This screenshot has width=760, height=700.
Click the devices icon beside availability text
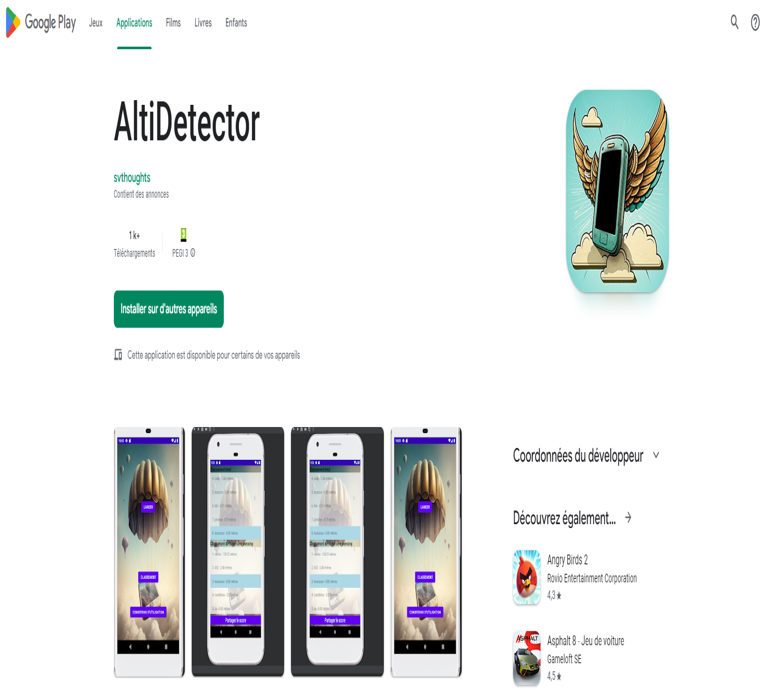pos(118,355)
